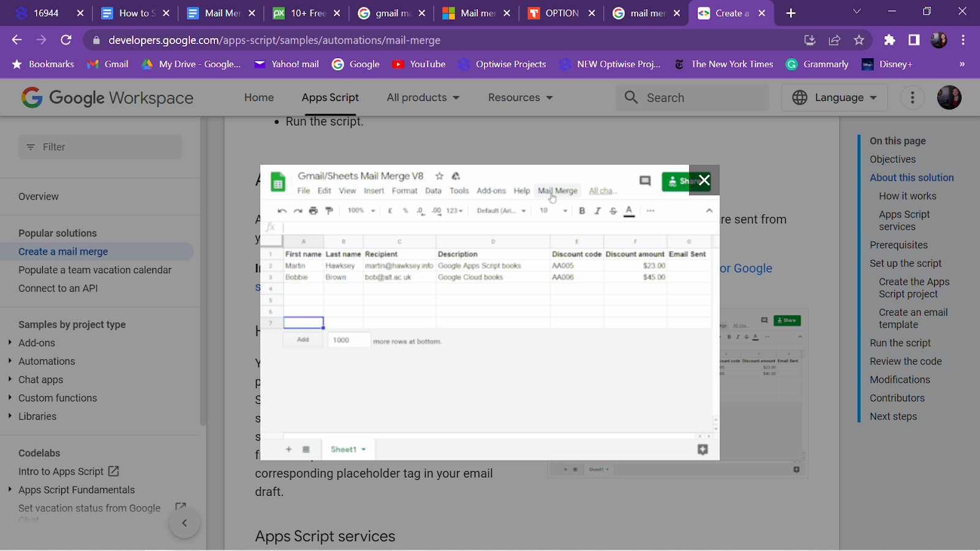Jump to Next steps section
Viewport: 980px width, 551px height.
(x=893, y=416)
